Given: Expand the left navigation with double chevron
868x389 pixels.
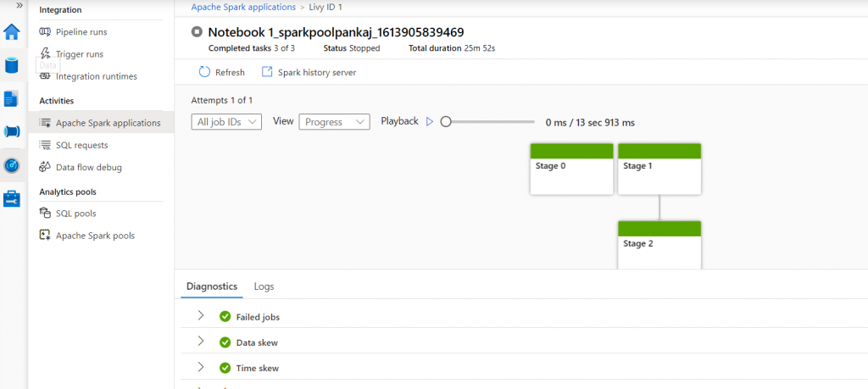Looking at the screenshot, I should 19,5.
